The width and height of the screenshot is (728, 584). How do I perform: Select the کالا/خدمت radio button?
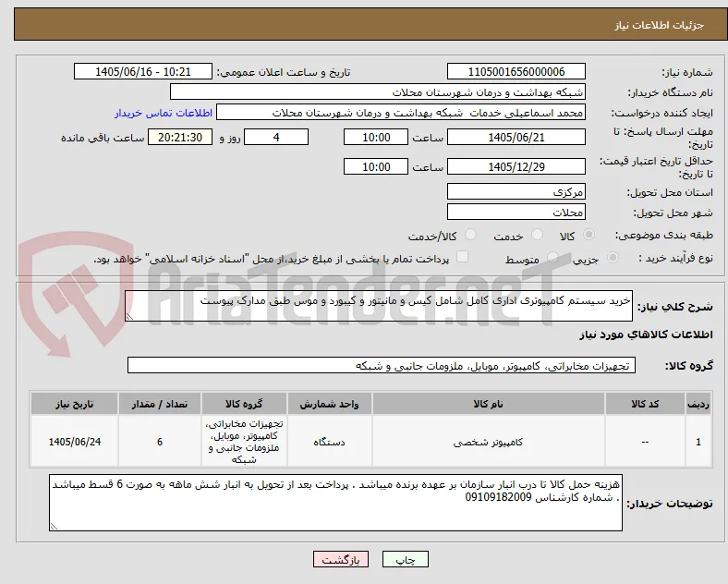coord(471,235)
